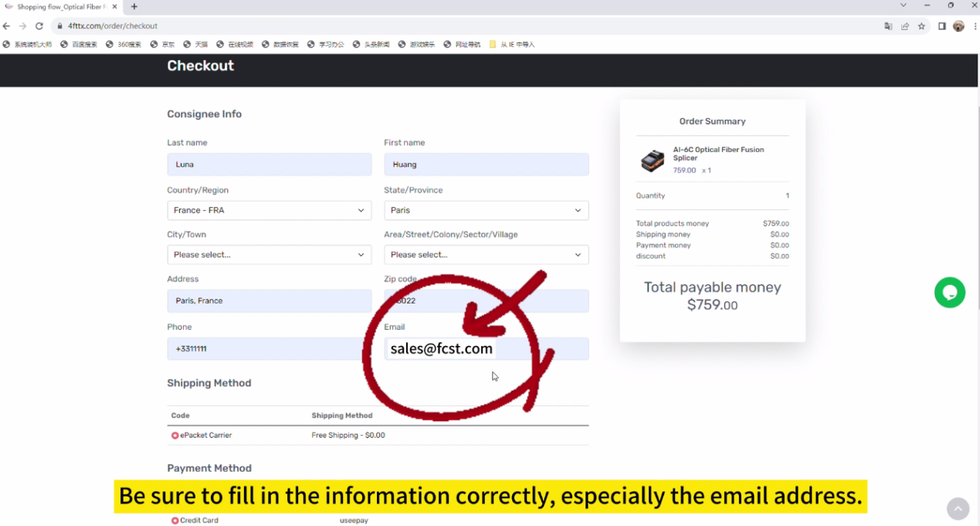Click the Phone number input field
This screenshot has width=980, height=526.
coord(269,349)
